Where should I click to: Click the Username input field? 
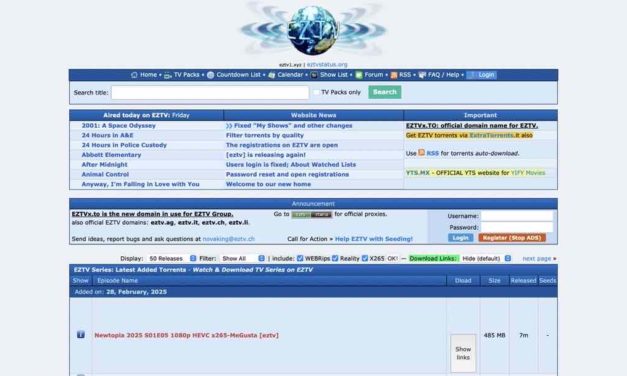pos(517,216)
